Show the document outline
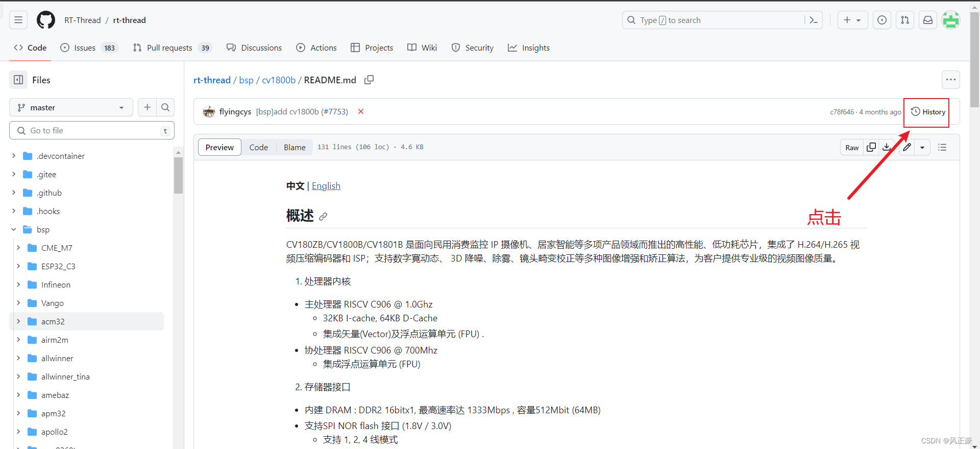980x449 pixels. click(942, 147)
